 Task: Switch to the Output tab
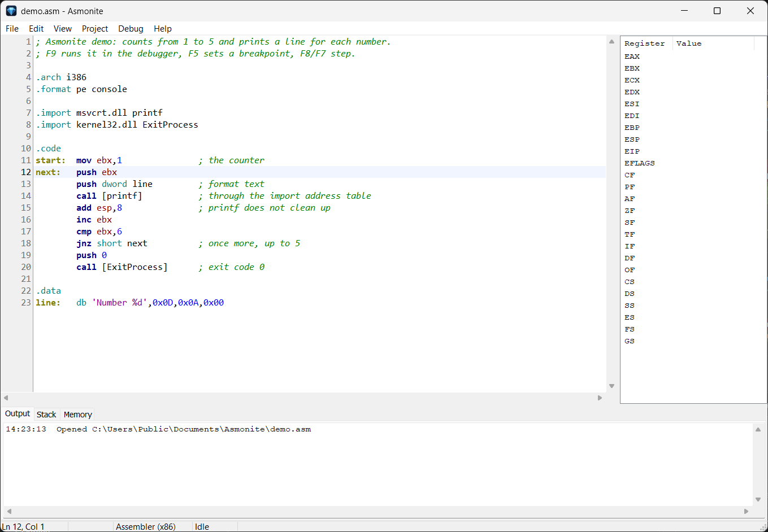point(18,413)
